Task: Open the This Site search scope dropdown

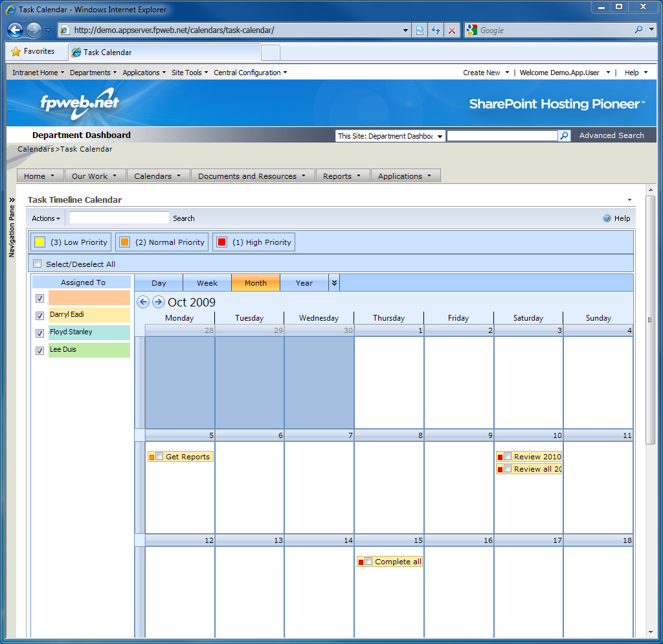Action: tap(440, 136)
